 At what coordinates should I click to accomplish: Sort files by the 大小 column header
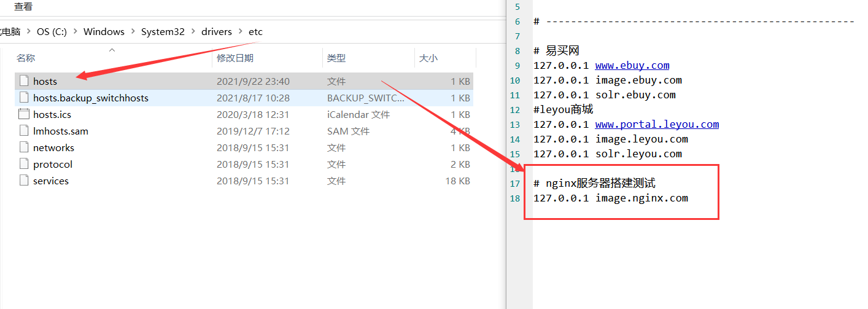(x=428, y=58)
